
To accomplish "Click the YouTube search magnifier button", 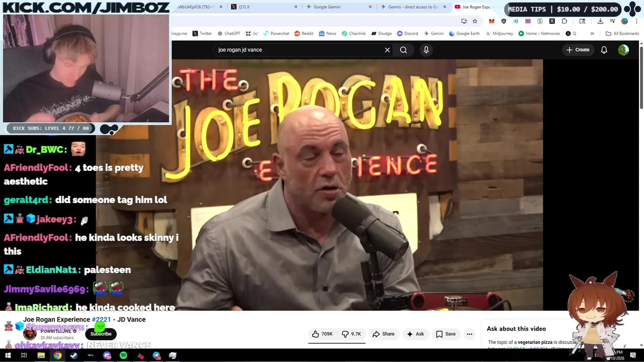I will pos(404,50).
